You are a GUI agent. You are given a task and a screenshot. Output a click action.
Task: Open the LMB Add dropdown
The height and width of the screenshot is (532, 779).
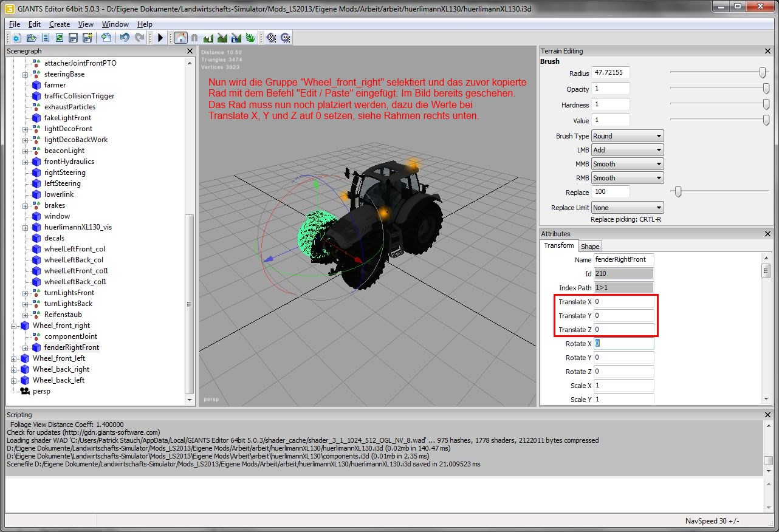pos(627,150)
